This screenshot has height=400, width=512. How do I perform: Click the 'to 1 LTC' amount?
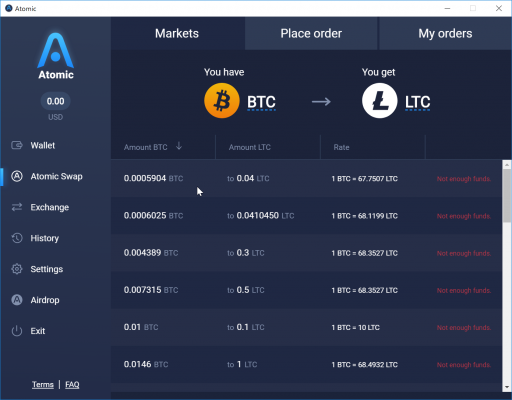pos(242,364)
